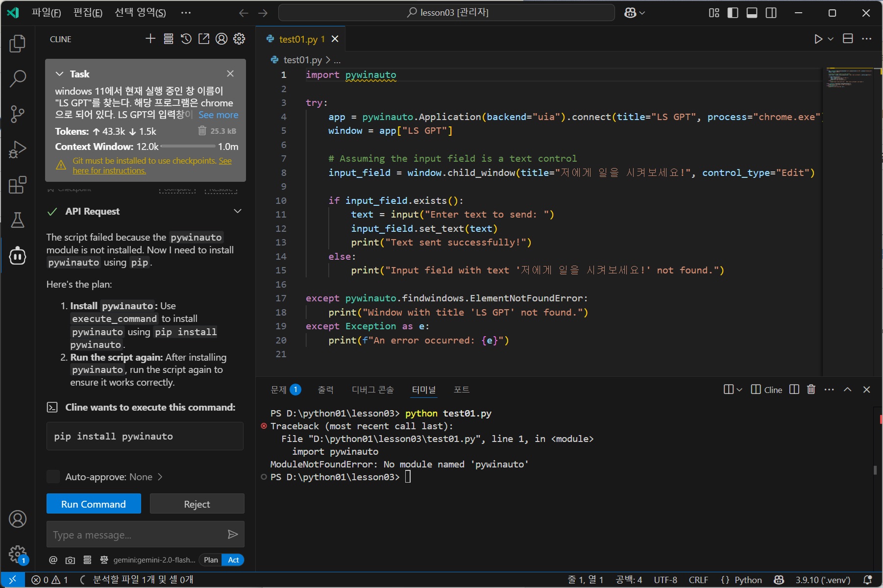
Task: Run the Python file with play icon
Action: (818, 39)
